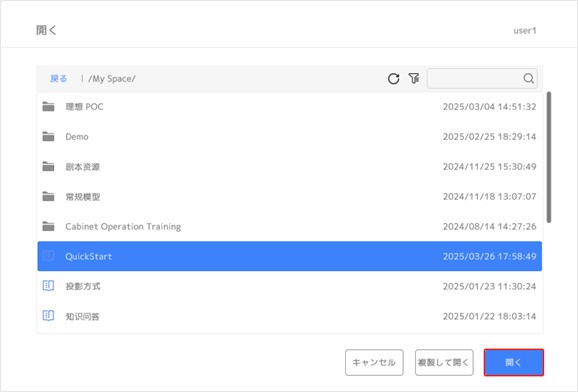Click folder icon beside 理想 POC

[48, 107]
